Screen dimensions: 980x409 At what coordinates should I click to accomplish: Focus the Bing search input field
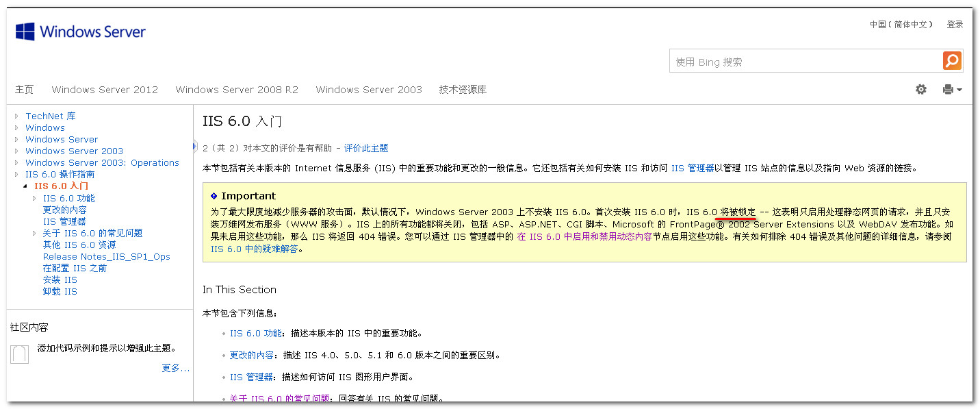coord(804,62)
